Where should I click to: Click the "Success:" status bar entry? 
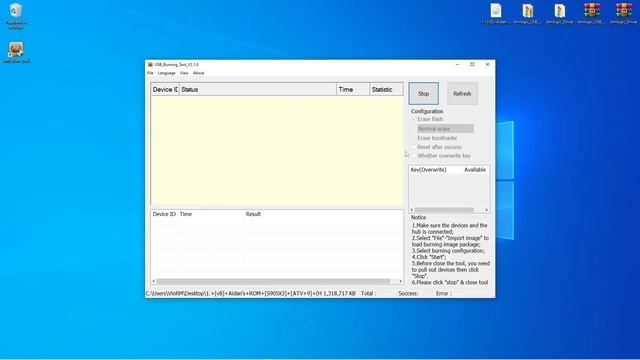coord(408,293)
